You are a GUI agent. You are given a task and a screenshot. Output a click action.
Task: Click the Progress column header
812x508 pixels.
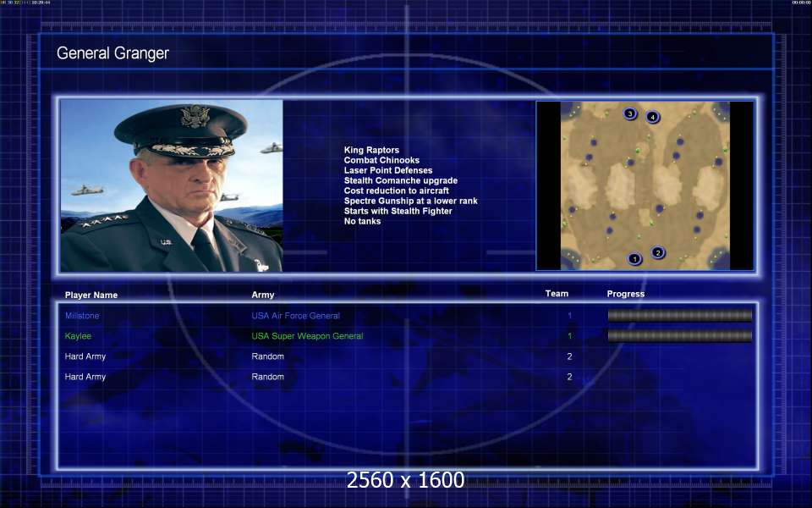[626, 294]
